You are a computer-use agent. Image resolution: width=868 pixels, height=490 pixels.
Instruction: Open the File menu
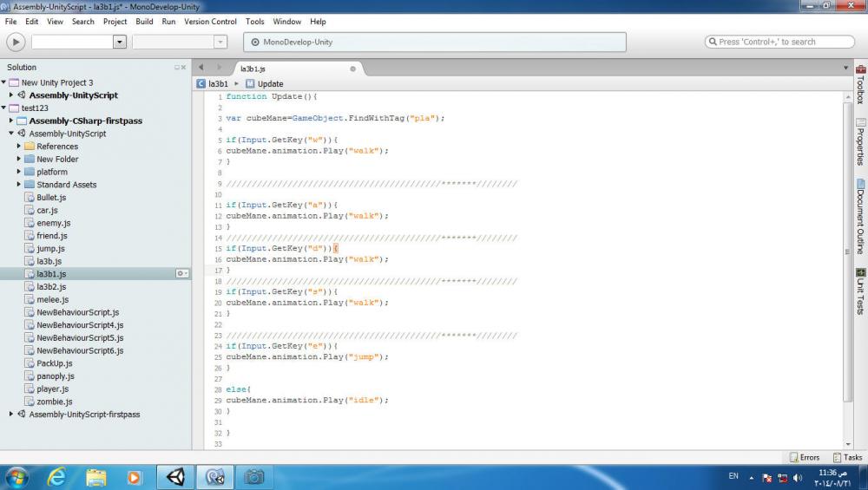[x=11, y=22]
